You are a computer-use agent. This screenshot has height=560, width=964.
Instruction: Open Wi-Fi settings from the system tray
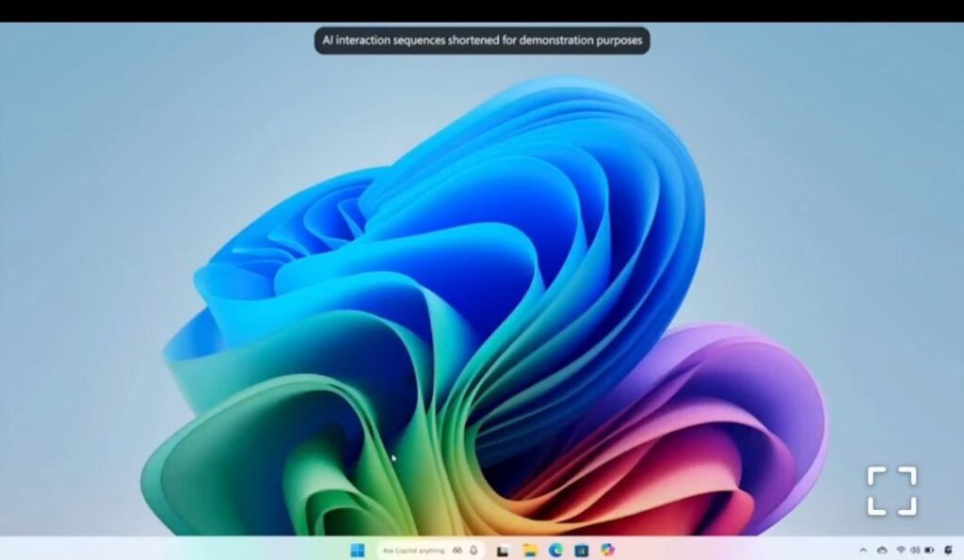(901, 549)
